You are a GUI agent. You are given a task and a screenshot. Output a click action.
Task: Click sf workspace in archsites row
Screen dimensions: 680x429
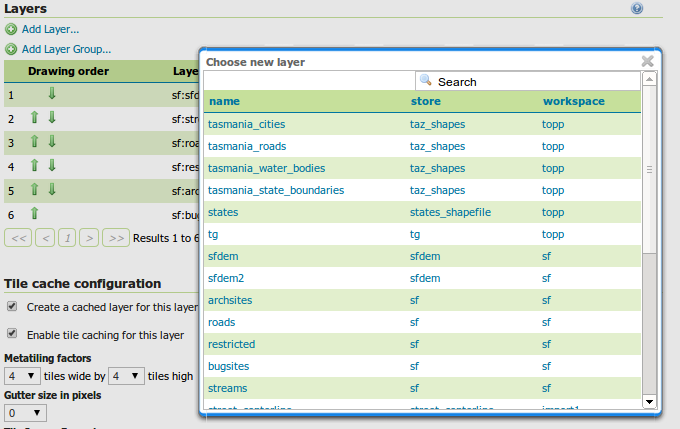click(546, 301)
